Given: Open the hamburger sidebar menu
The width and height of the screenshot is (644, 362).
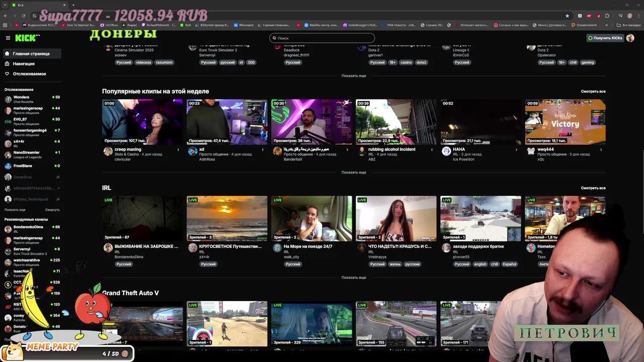Looking at the screenshot, I should pos(8,38).
